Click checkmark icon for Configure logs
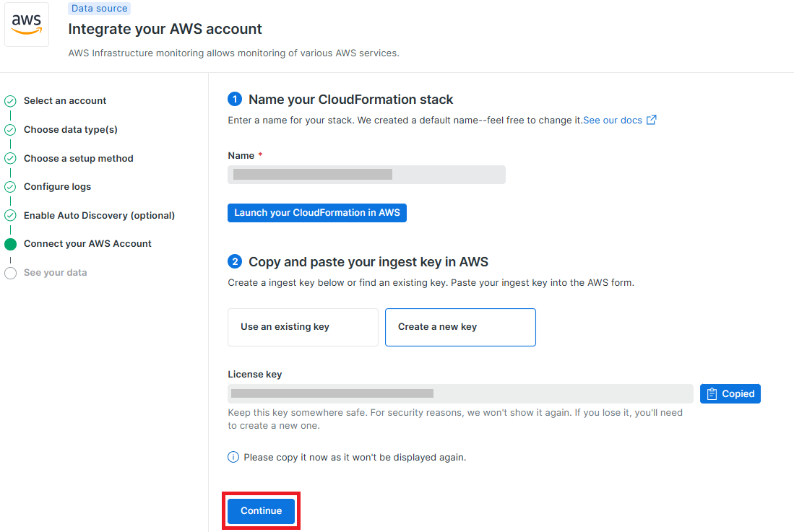This screenshot has width=794, height=532. (x=10, y=187)
